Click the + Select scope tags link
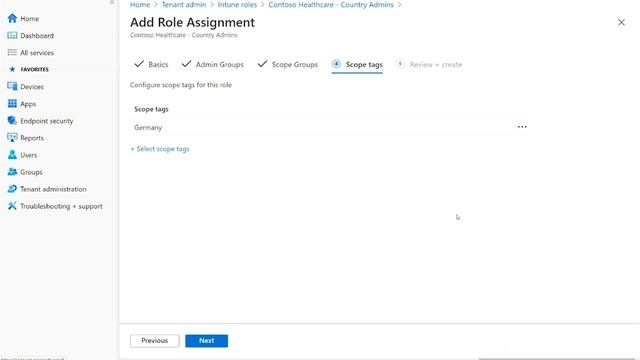The image size is (640, 360). coord(160,149)
